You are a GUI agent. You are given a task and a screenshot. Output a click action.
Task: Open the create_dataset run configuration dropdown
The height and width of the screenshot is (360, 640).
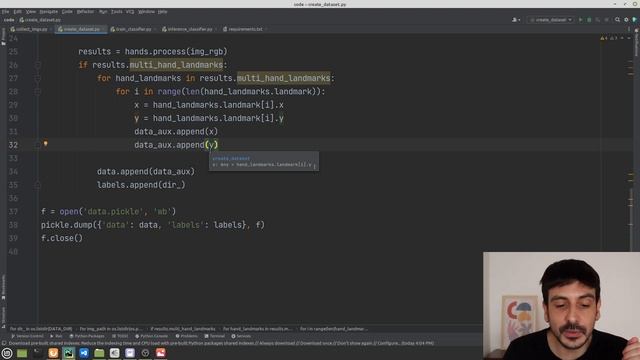[x=551, y=20]
